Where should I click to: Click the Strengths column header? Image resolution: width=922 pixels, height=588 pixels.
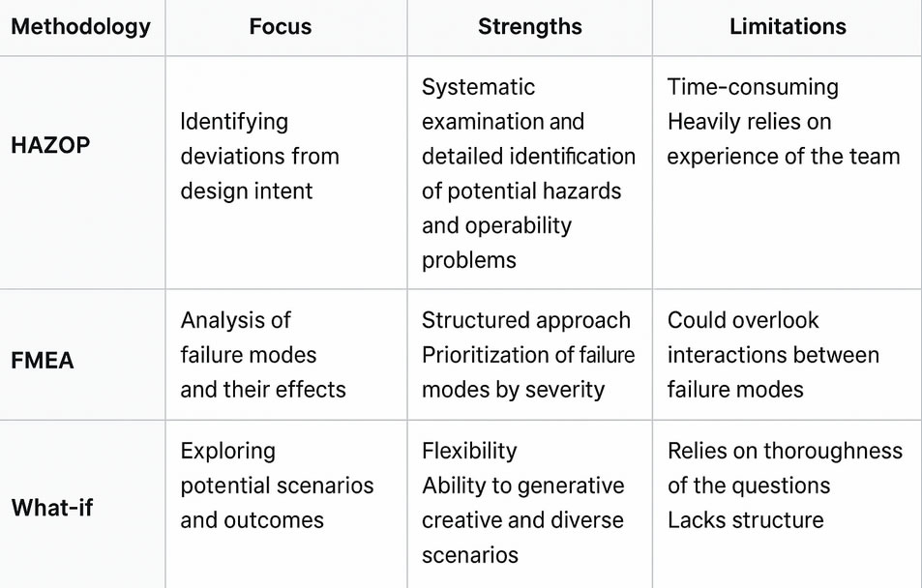pyautogui.click(x=529, y=26)
